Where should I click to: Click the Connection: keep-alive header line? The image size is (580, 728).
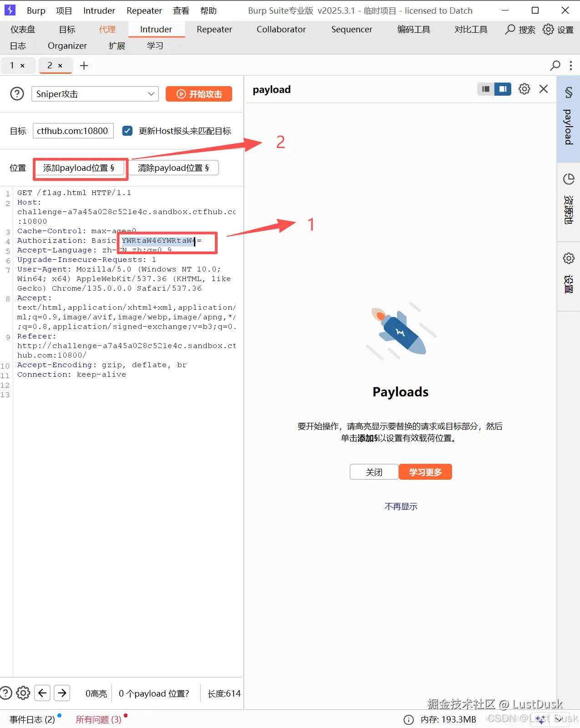(x=71, y=374)
